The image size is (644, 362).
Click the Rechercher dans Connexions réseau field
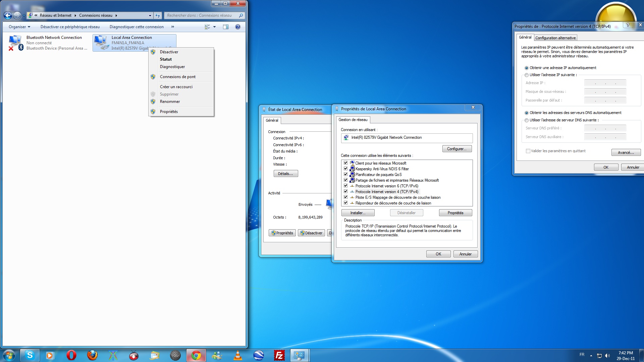(x=201, y=15)
